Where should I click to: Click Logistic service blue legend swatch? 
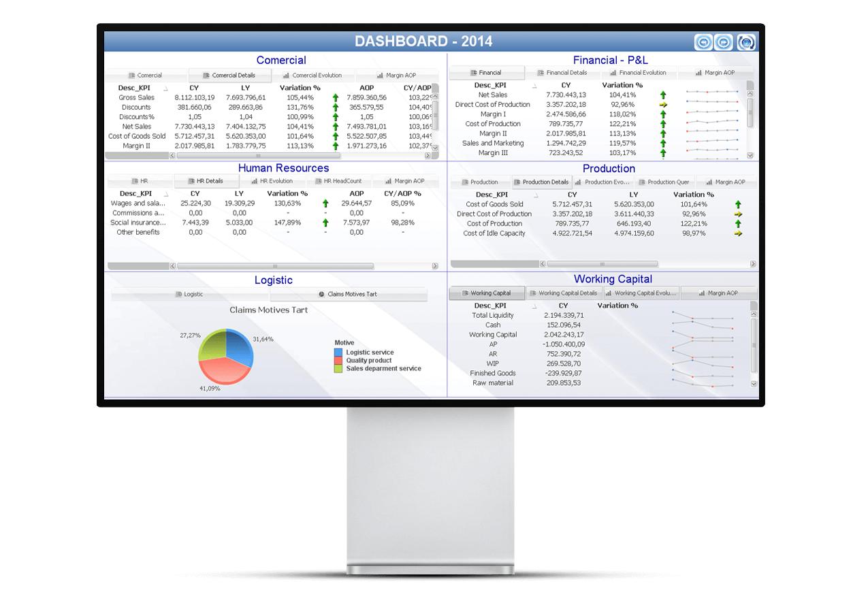338,353
